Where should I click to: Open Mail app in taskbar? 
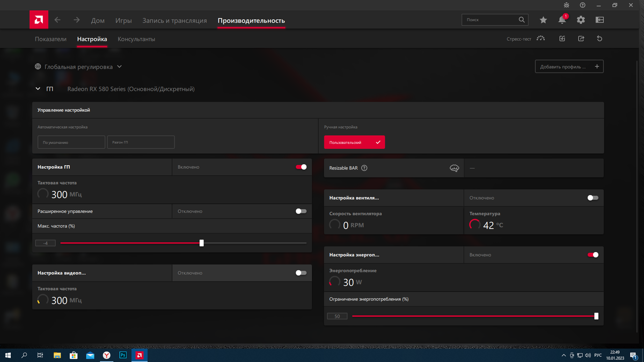pos(90,355)
